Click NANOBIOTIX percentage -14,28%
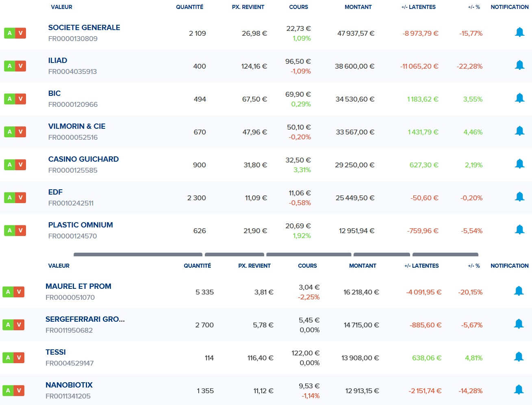This screenshot has width=532, height=405. [x=470, y=391]
